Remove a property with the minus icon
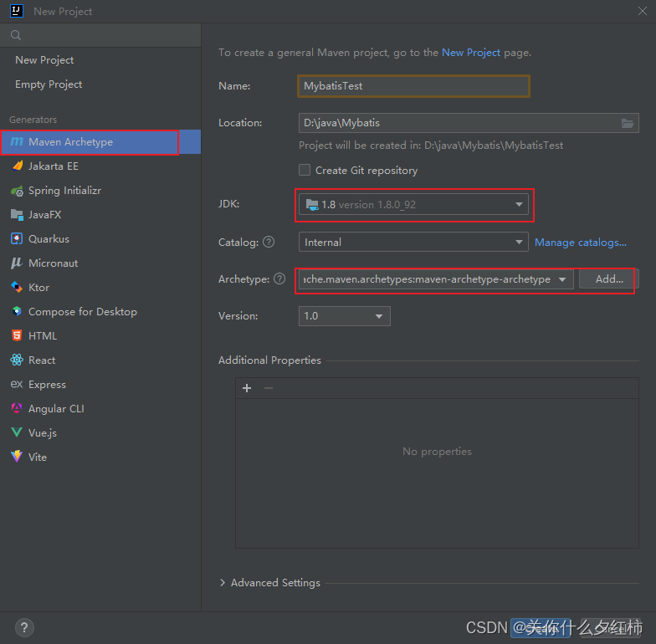The image size is (656, 644). point(269,388)
